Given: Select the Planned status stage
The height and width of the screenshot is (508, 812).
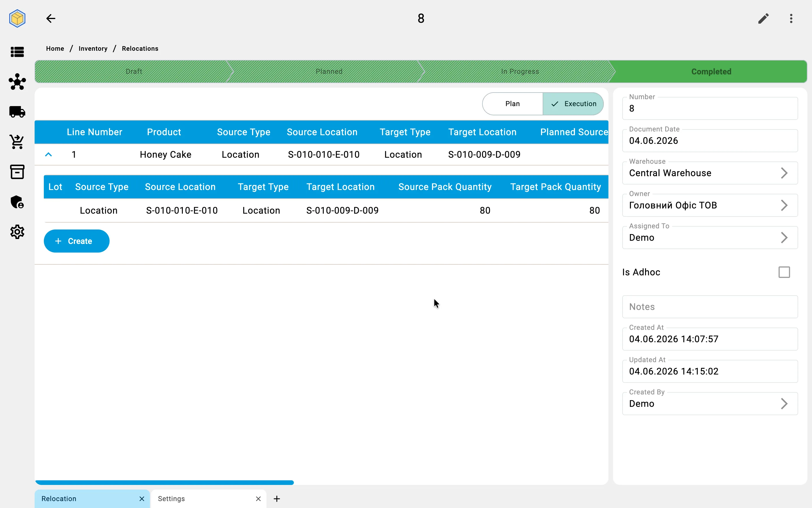Looking at the screenshot, I should [329, 72].
